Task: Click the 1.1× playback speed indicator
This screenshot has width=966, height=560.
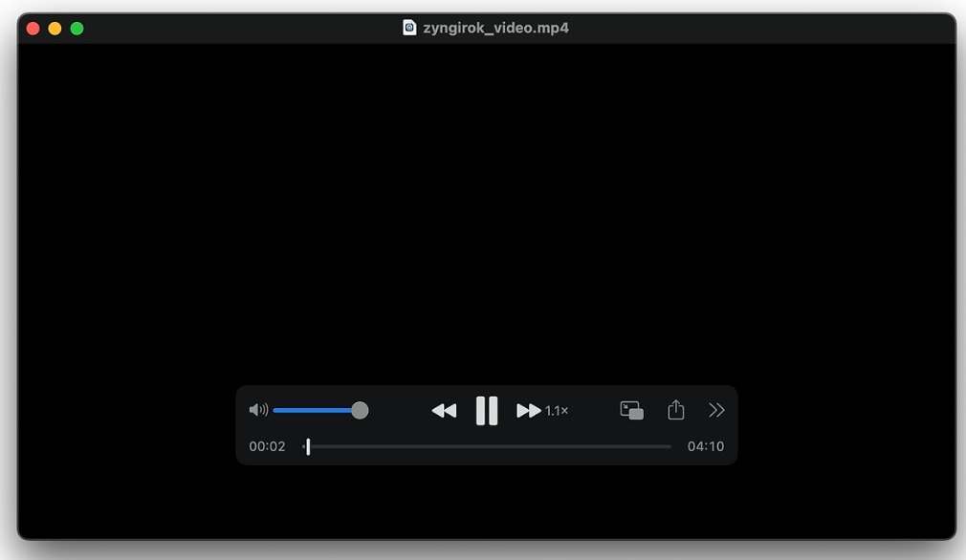Action: click(x=557, y=411)
